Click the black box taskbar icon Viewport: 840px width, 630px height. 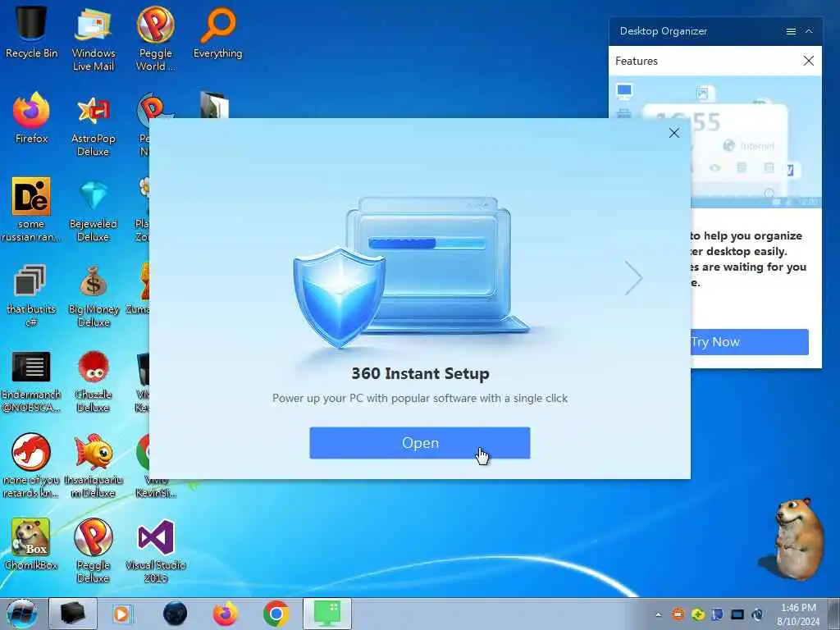(x=73, y=614)
